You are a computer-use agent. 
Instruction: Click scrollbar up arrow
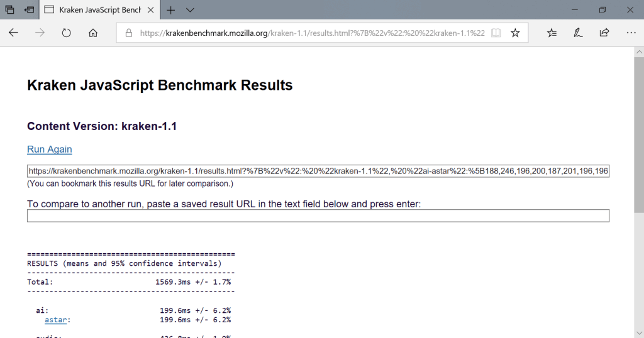pos(639,52)
